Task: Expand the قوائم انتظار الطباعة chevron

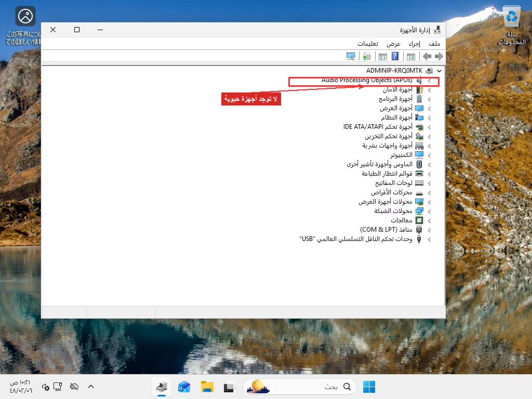Action: (x=430, y=174)
